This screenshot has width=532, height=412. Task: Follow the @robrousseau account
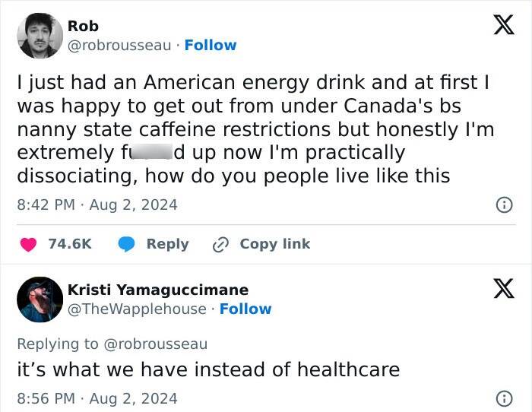211,45
